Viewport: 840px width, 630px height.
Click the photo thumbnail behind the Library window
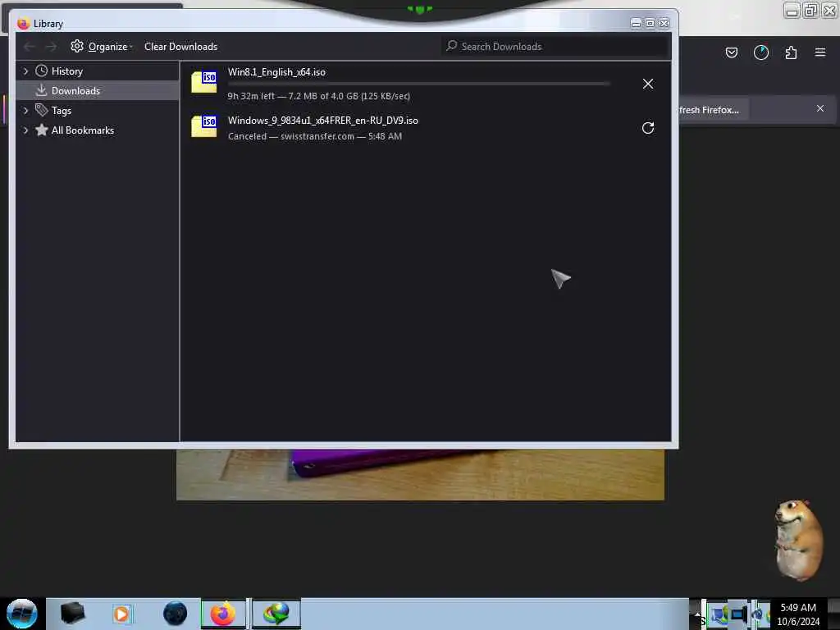[420, 475]
